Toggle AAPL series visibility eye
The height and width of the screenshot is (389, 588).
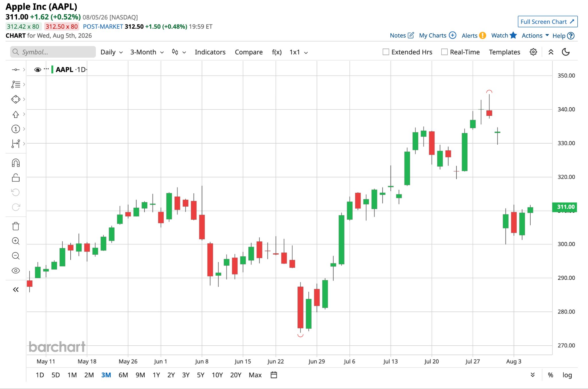tap(38, 70)
